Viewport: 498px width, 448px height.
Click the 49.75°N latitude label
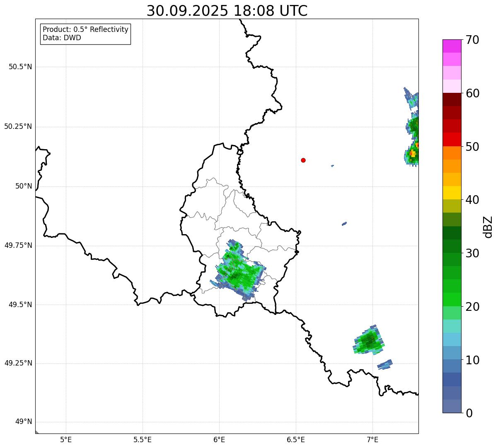(x=18, y=245)
